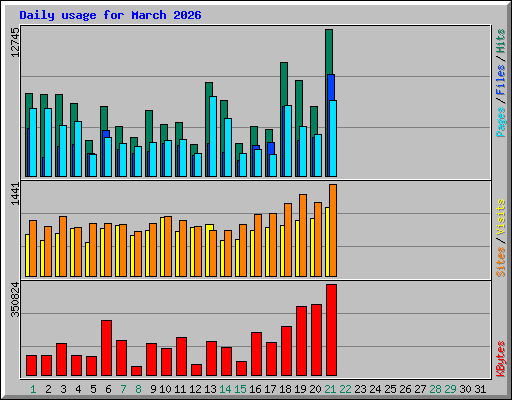Select day 6 on the x-axis
This screenshot has width=512, height=400.
[108, 389]
